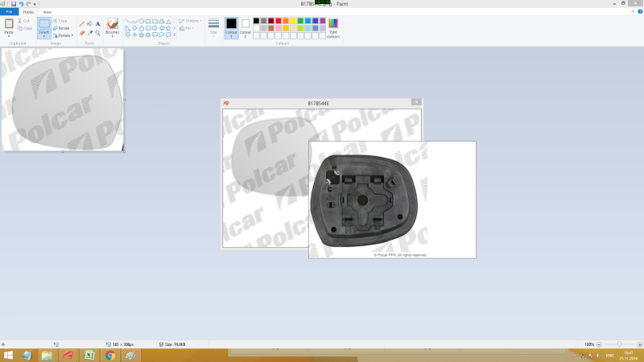Open the Rotate dropdown
Image resolution: width=644 pixels, height=362 pixels.
[x=64, y=35]
